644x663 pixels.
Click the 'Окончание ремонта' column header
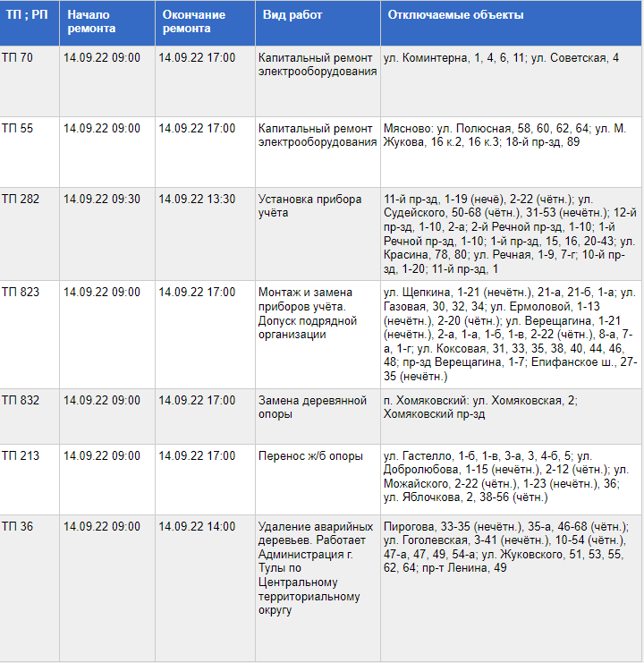(193, 22)
